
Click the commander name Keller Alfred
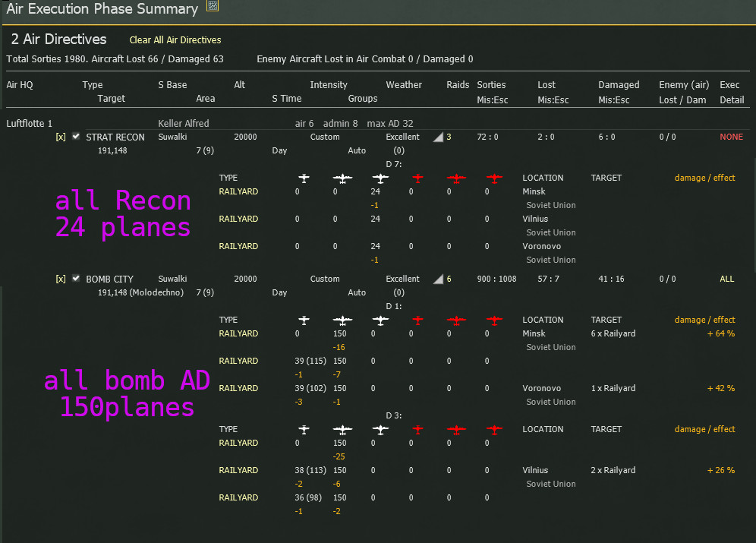[x=184, y=124]
